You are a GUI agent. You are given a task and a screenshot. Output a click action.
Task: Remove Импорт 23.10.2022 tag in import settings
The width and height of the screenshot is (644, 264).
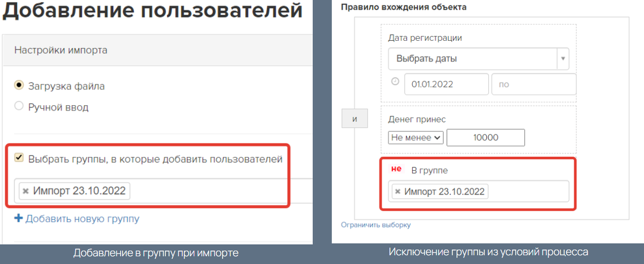coord(25,191)
